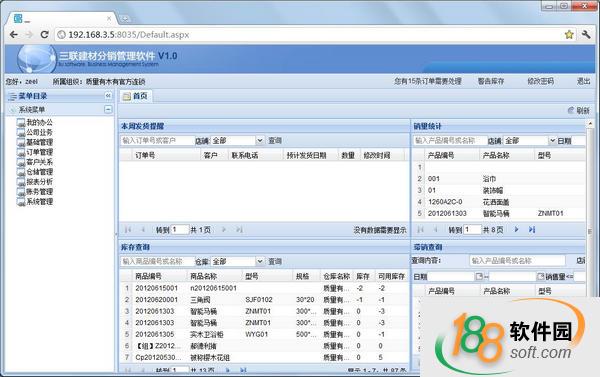Screen dimensions: 600x377
Task: Open the 我的办公 menu item
Action: pyautogui.click(x=39, y=122)
